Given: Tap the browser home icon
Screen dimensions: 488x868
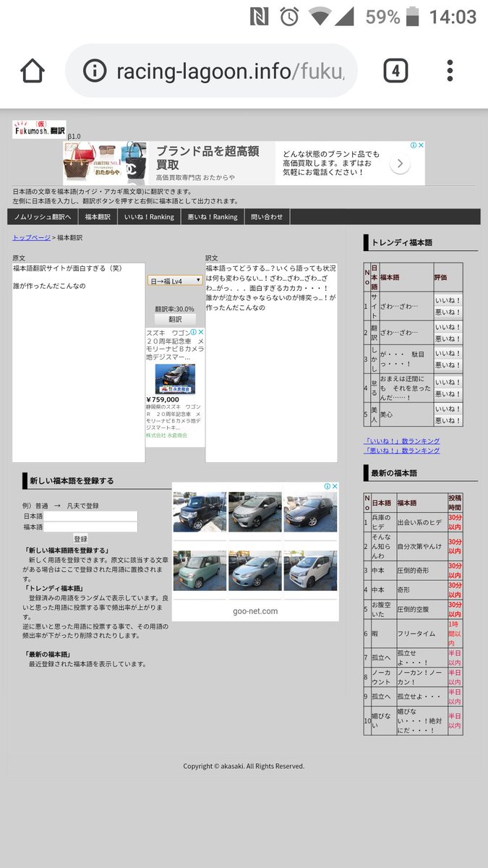Looking at the screenshot, I should pos(33,70).
